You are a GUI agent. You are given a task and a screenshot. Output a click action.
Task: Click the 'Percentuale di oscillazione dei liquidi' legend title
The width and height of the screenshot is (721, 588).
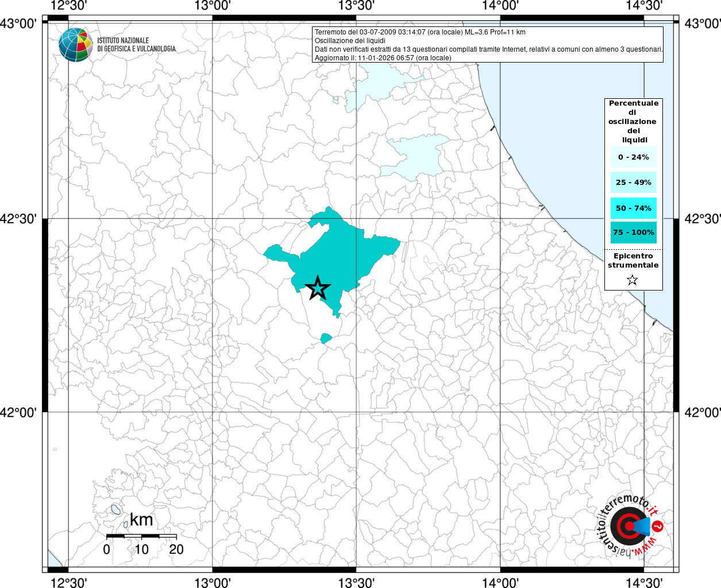[x=634, y=122]
